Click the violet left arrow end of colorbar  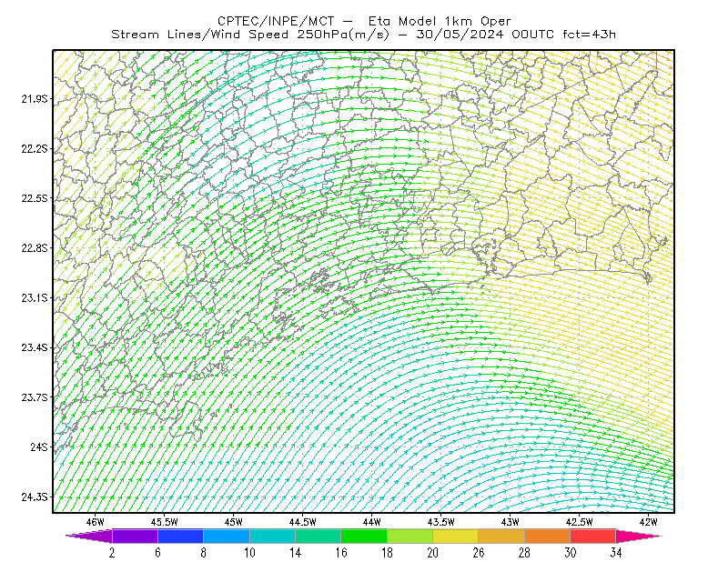[89, 536]
